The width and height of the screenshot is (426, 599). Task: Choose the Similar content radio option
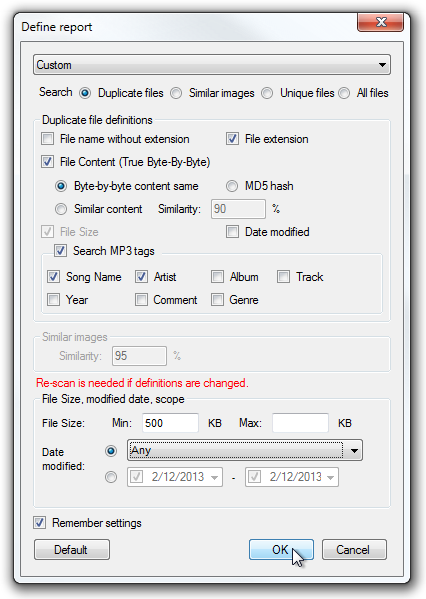(61, 209)
